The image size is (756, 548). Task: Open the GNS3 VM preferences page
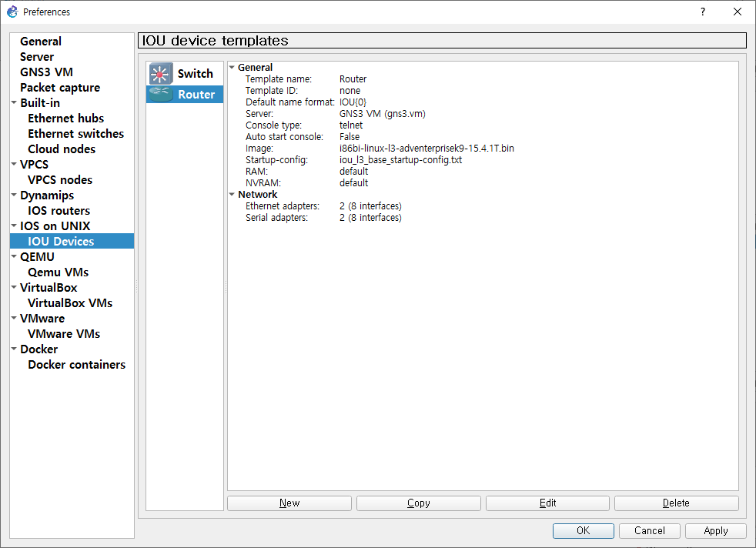tap(46, 72)
